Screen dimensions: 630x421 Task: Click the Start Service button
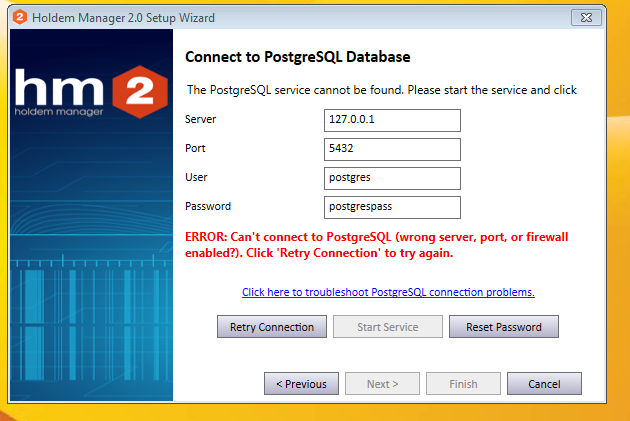click(387, 327)
